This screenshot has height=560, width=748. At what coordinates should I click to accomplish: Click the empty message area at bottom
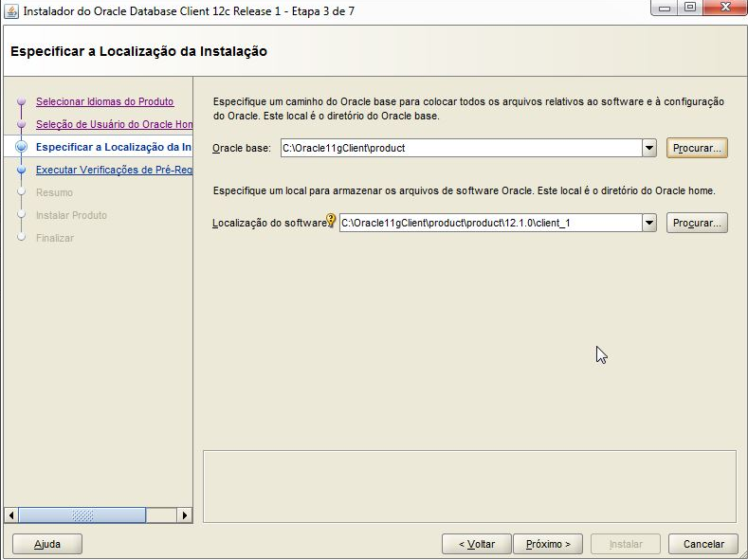click(469, 487)
